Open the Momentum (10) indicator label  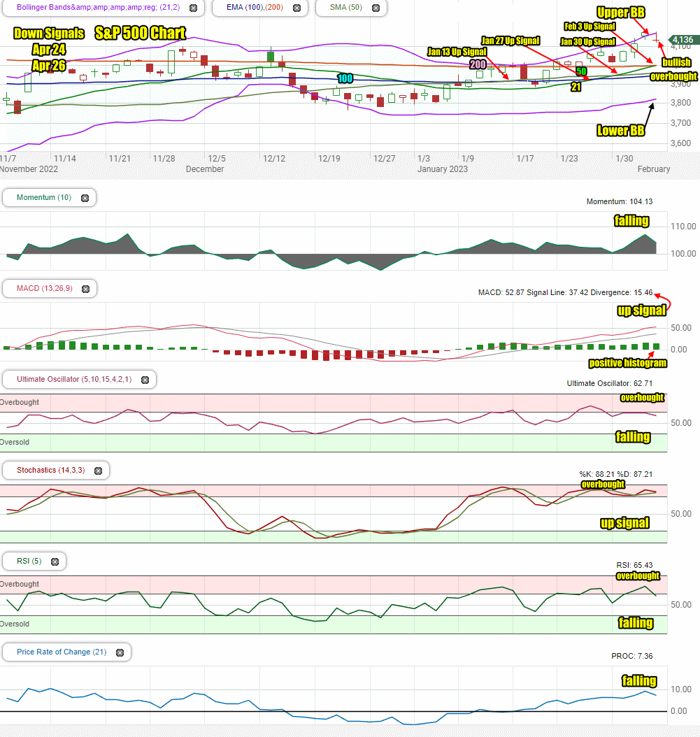tap(44, 197)
